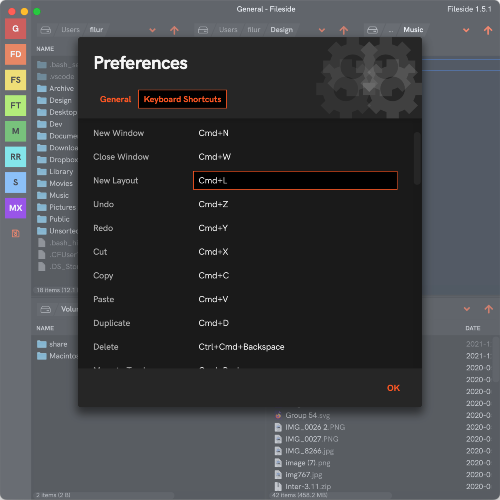Screen dimensions: 500x500
Task: Click the Preferences dialog scrollbar thumb
Action: 417,158
